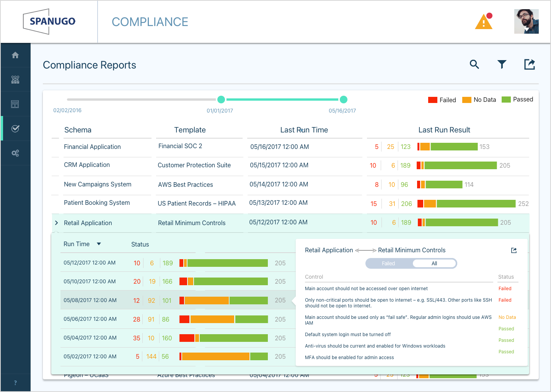Click the Financial Application last run time 05/16/2017
The height and width of the screenshot is (392, 551).
(279, 147)
